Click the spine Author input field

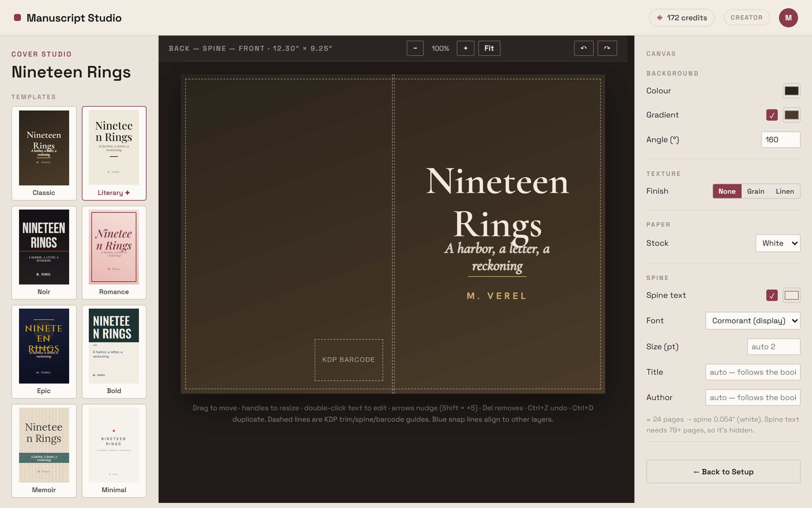point(753,398)
